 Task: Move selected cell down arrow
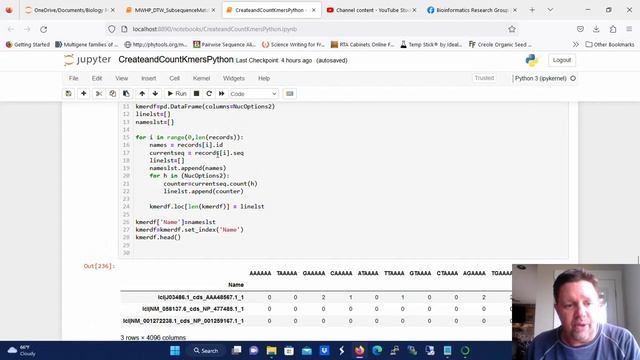click(x=156, y=93)
